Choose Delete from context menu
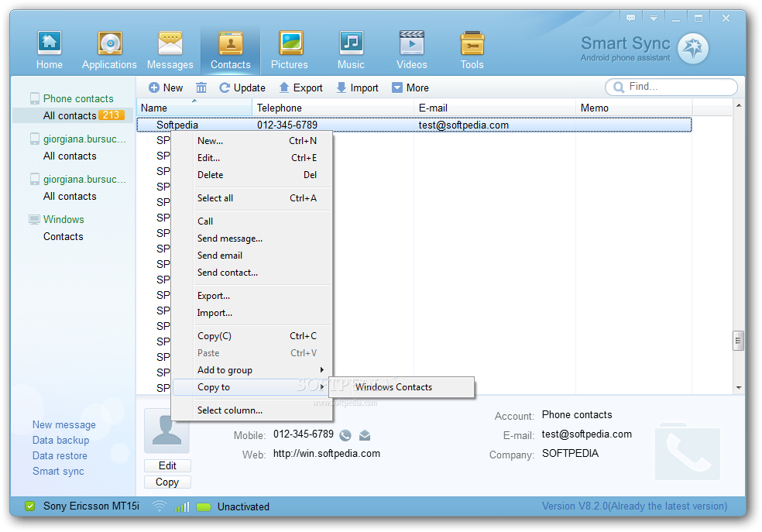 (x=252, y=175)
